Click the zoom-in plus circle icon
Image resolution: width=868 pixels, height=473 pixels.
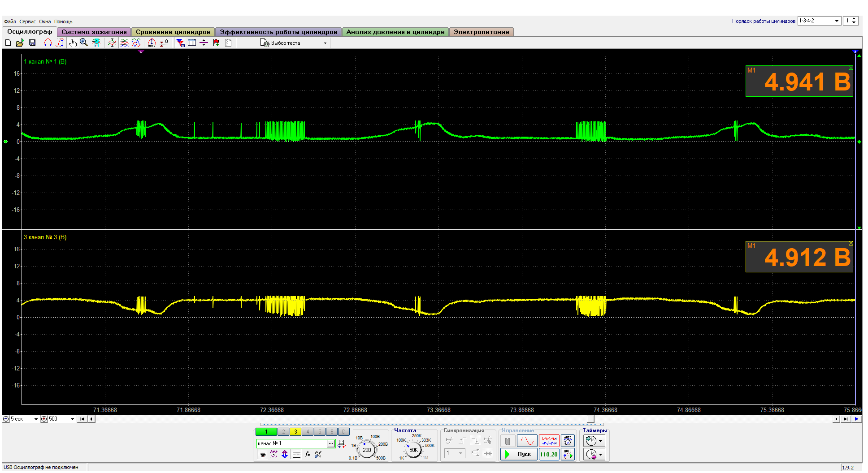point(44,419)
